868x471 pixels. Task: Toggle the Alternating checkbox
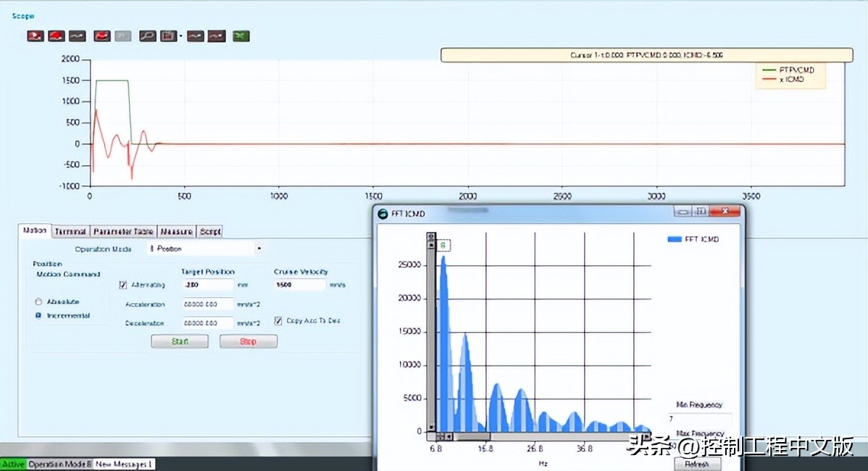click(x=123, y=285)
